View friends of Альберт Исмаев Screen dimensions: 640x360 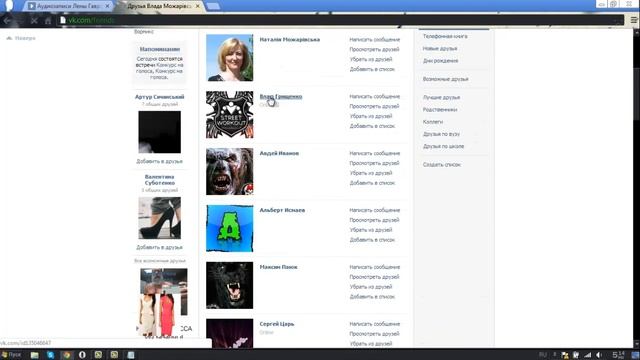click(374, 220)
